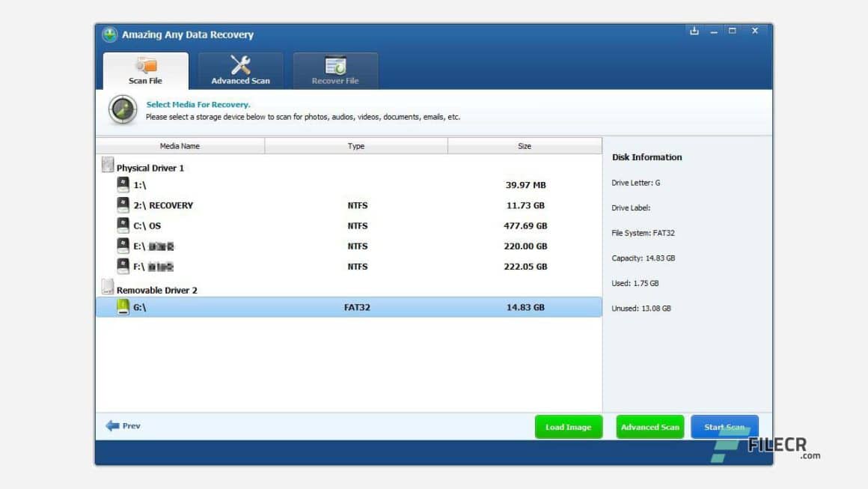Click the Used: 1.75 GB entry

635,283
